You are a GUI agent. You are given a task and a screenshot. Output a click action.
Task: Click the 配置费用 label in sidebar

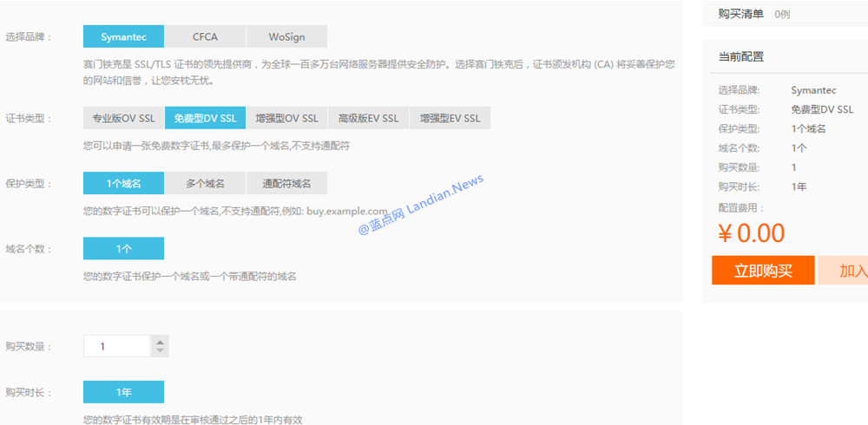(741, 208)
